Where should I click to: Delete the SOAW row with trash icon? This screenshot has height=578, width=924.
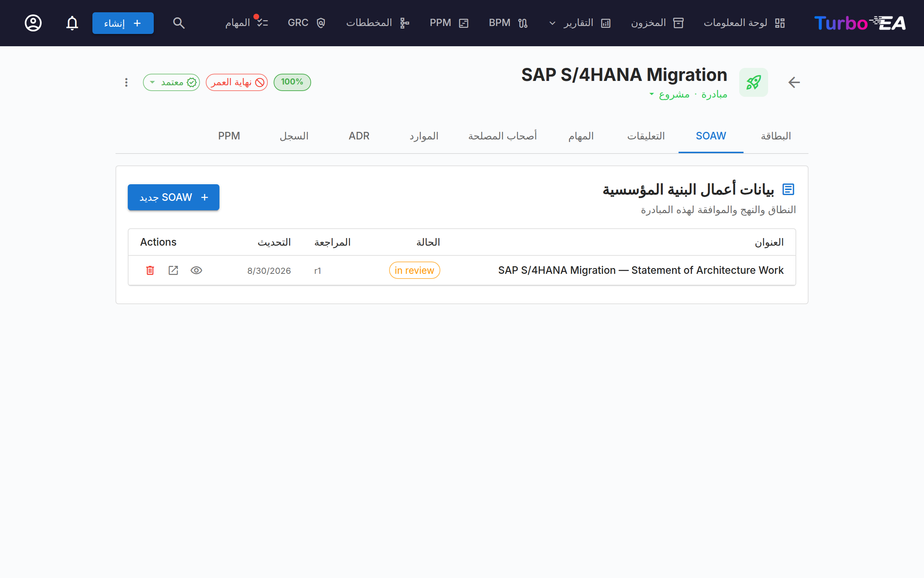tap(150, 270)
